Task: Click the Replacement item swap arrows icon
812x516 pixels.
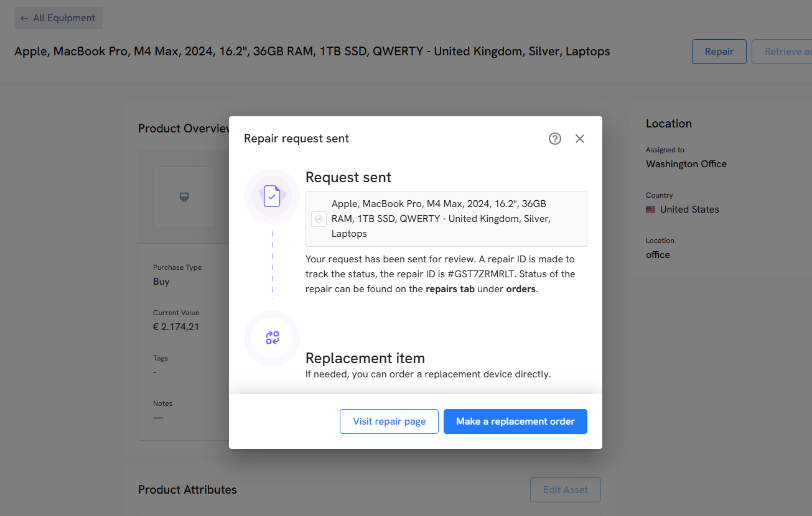Action: click(272, 338)
